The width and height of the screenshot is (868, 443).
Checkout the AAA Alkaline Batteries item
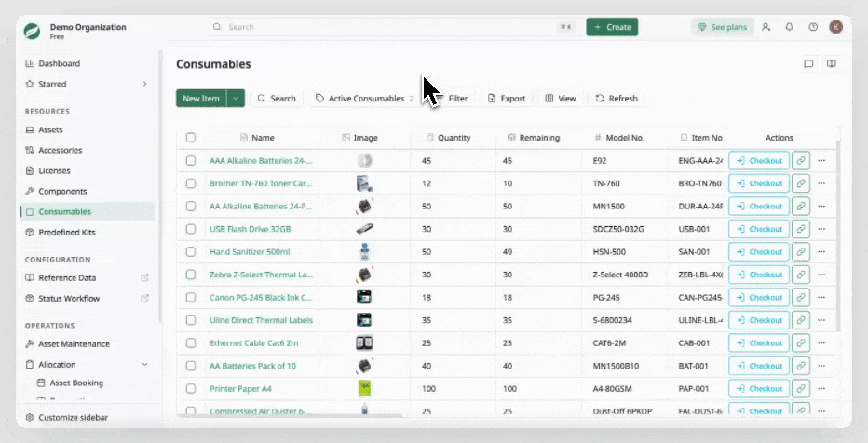[759, 161]
